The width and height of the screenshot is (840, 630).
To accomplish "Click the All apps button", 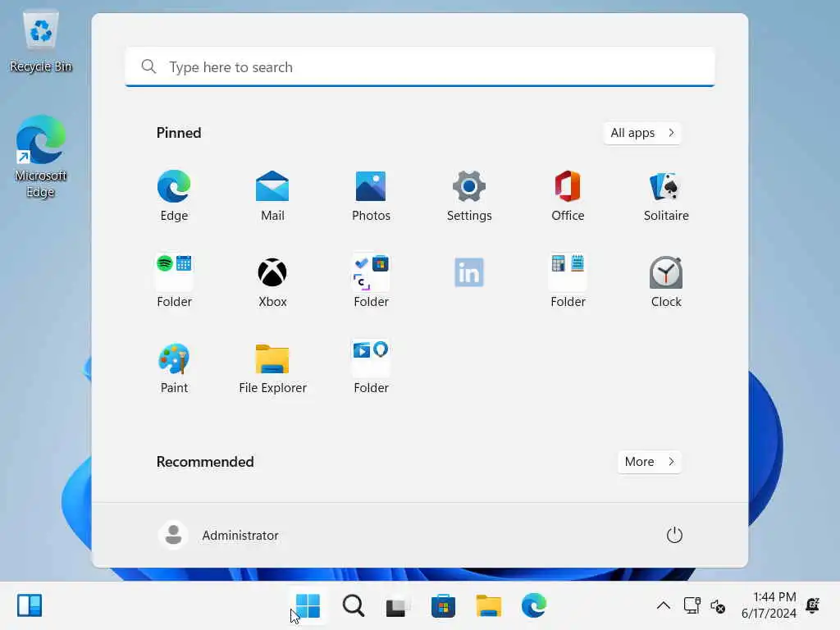I will [x=641, y=133].
